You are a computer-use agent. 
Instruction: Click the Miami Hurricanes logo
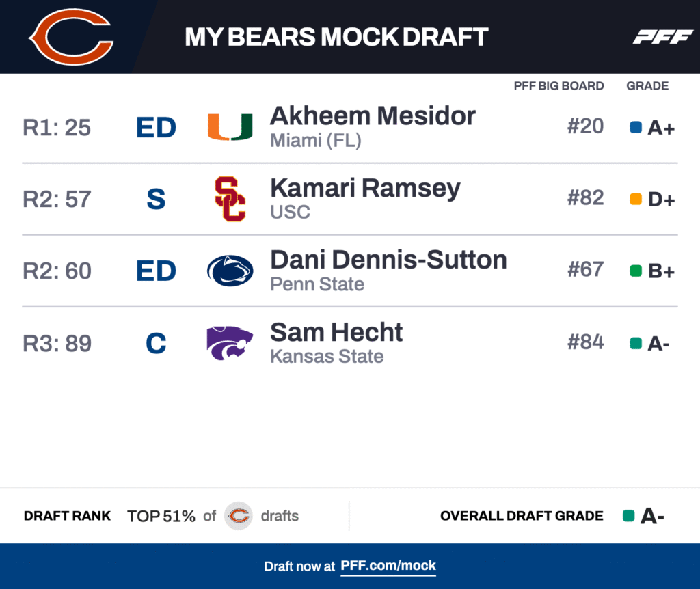[x=230, y=127]
